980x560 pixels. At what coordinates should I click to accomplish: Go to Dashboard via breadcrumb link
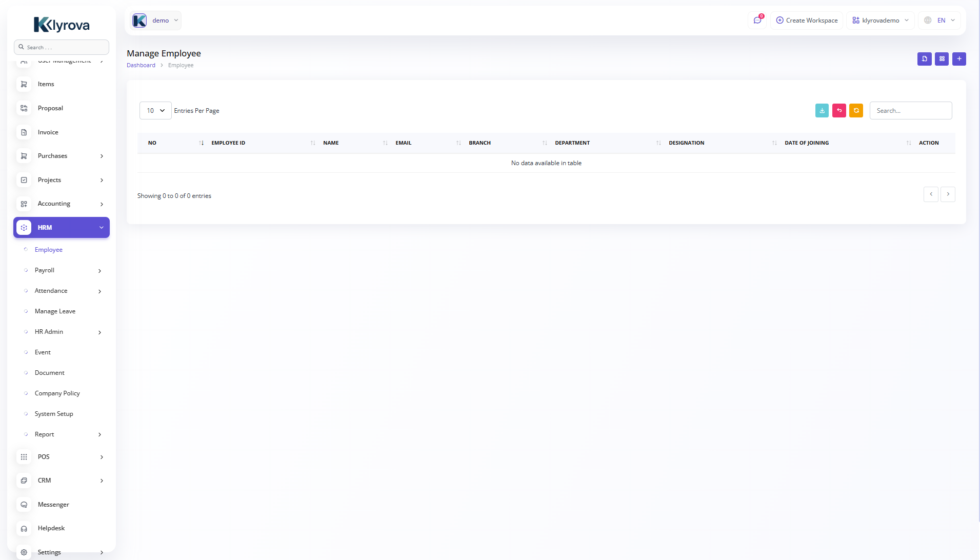tap(141, 65)
